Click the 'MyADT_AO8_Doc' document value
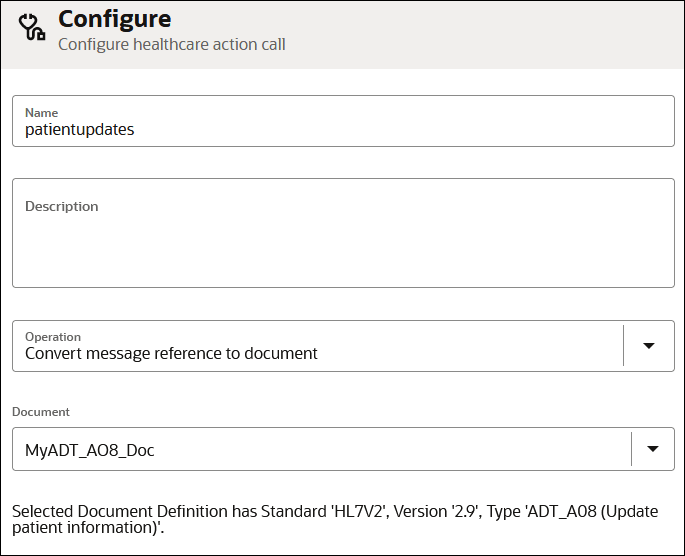The image size is (685, 556). [90, 450]
